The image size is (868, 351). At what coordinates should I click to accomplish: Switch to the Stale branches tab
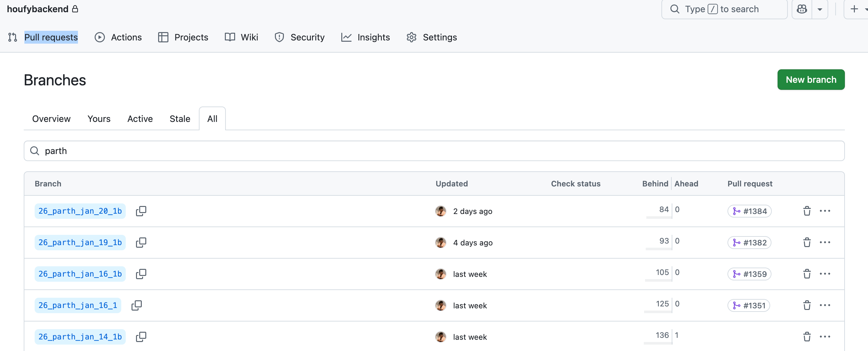(180, 119)
